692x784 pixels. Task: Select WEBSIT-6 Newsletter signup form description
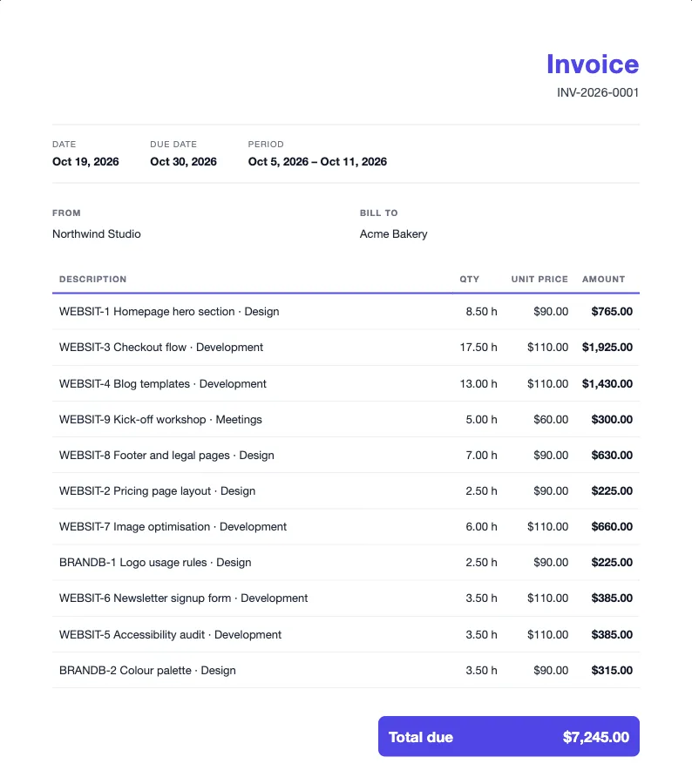(x=184, y=598)
